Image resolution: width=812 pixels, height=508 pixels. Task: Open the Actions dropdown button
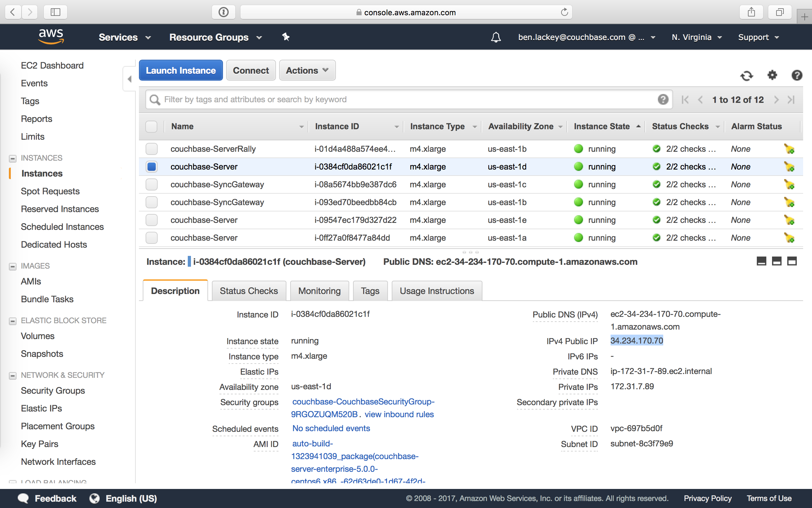point(307,70)
